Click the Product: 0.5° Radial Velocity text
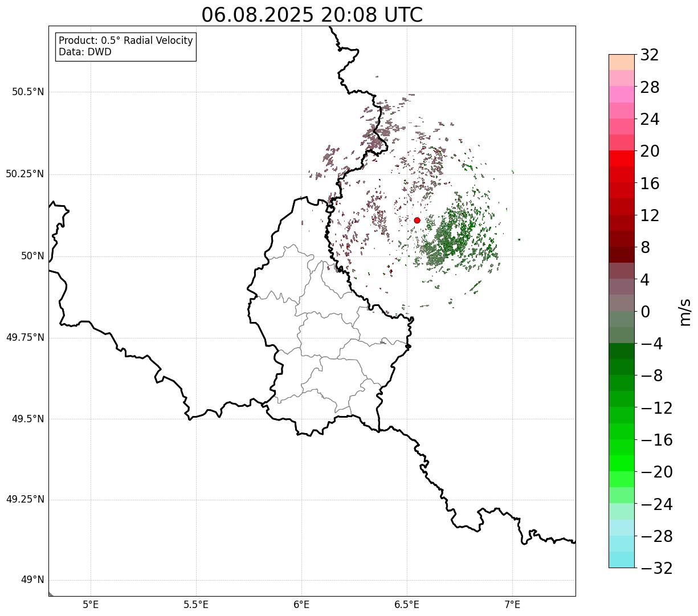 (126, 41)
